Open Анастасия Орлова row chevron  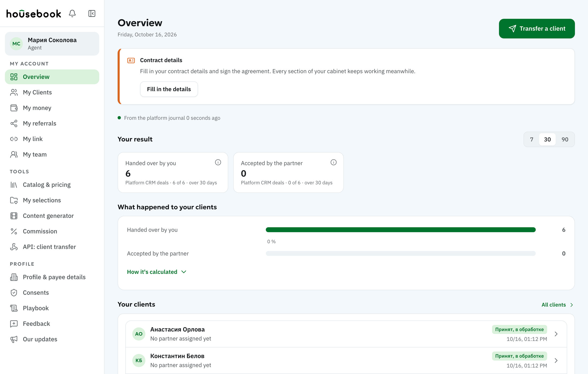(x=556, y=334)
